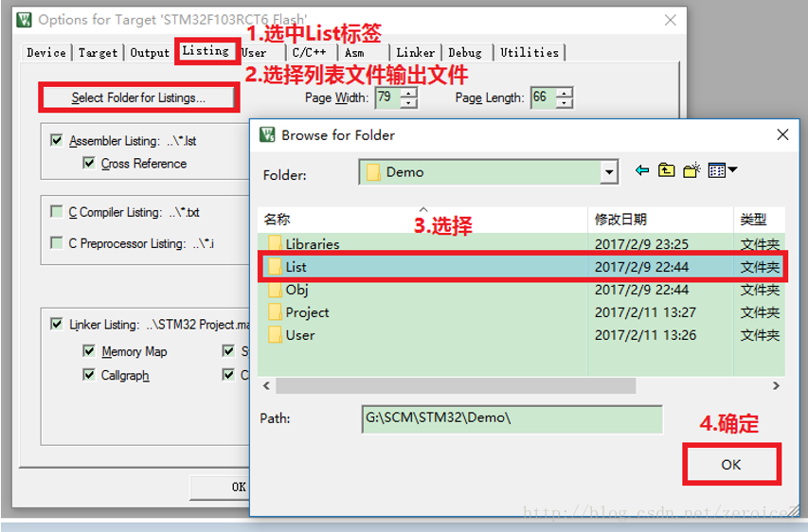Screen dimensions: 808x532
Task: Click Page Width field showing 79
Action: click(388, 98)
